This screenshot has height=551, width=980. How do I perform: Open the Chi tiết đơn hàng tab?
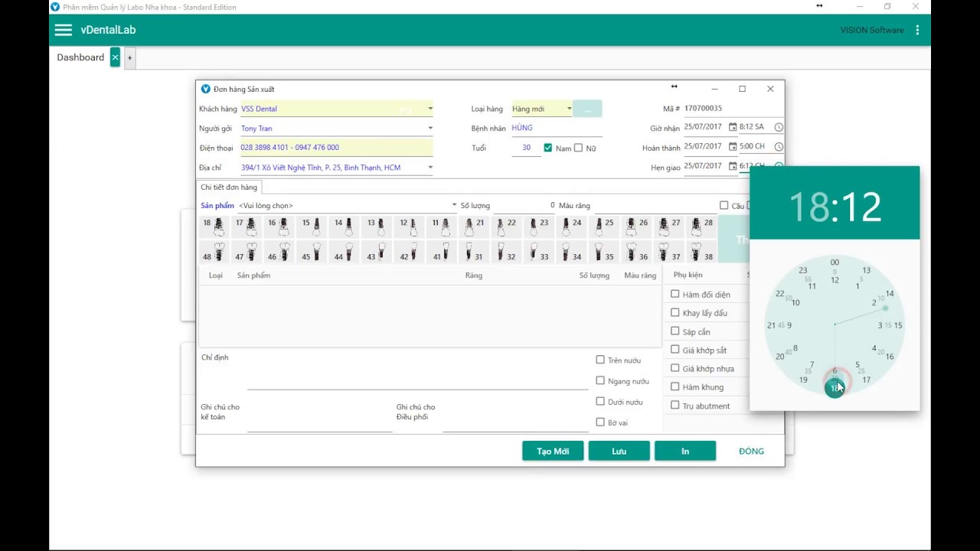tap(229, 187)
